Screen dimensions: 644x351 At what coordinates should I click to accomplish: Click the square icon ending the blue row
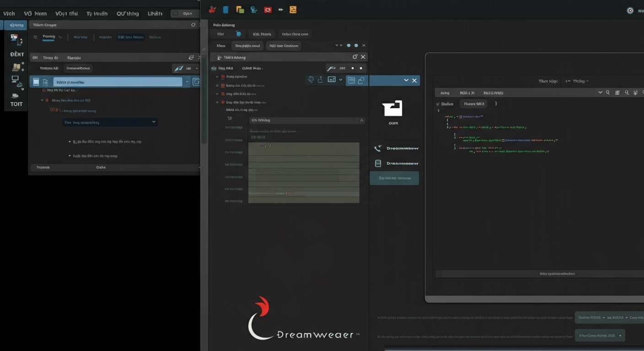pos(196,82)
